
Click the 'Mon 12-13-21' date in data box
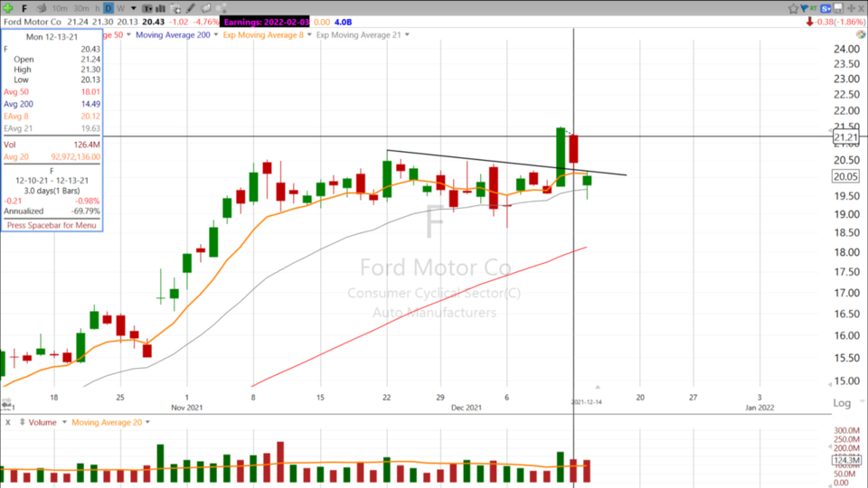(x=52, y=37)
